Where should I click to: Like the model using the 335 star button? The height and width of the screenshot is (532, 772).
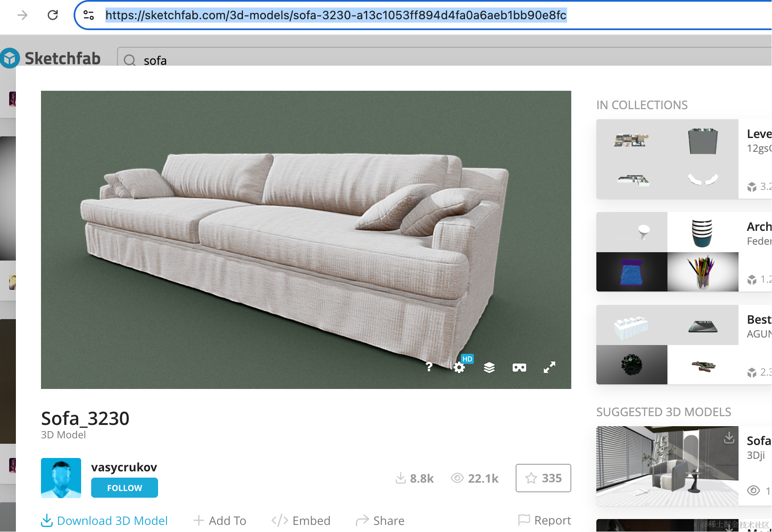[x=543, y=478]
